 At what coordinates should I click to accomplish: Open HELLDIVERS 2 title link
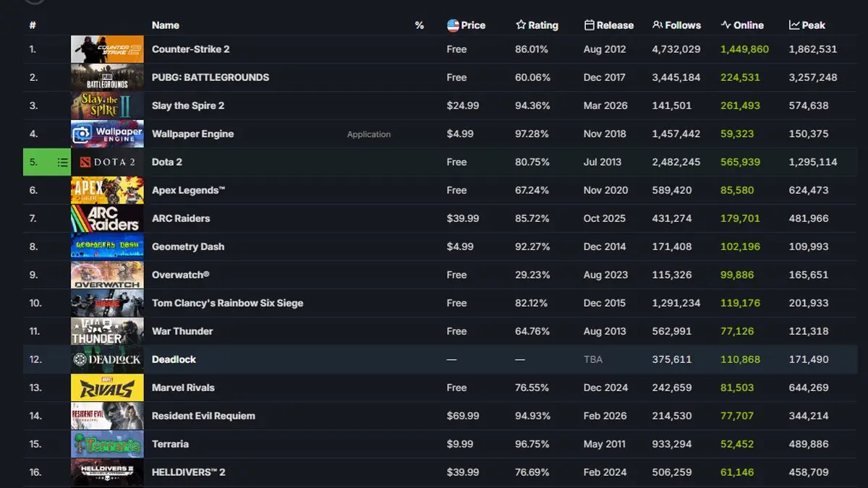coord(188,472)
